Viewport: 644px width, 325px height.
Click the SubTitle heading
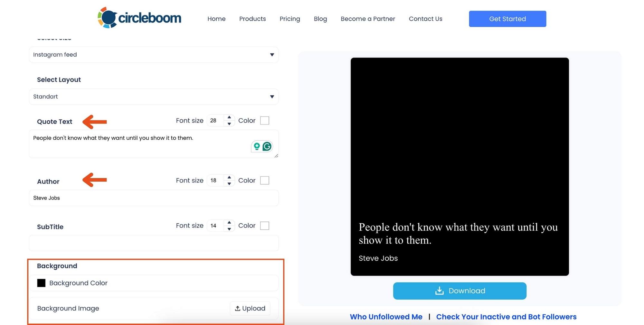pos(50,227)
